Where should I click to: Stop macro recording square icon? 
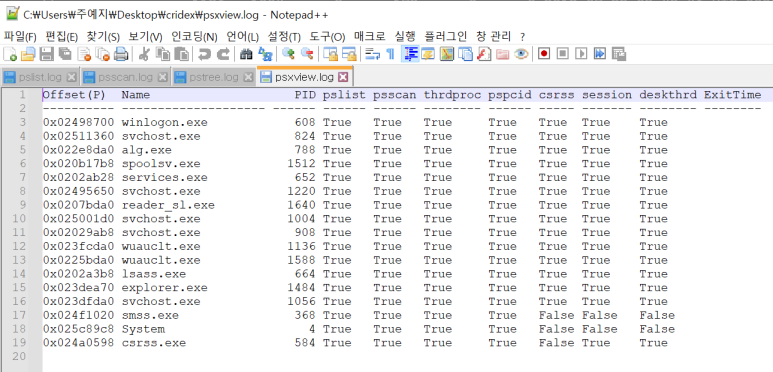click(562, 54)
